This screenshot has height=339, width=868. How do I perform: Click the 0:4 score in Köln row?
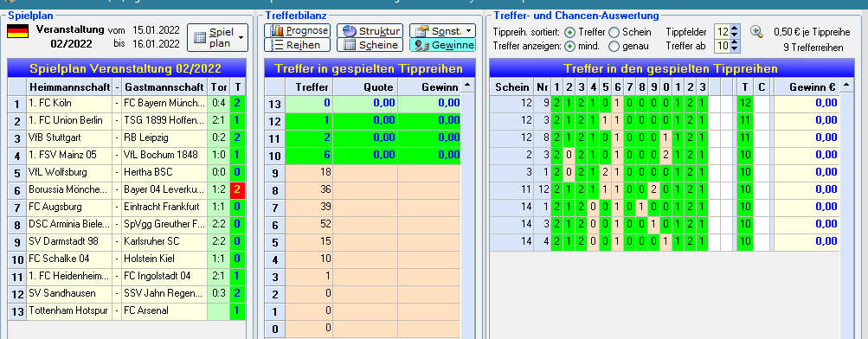pos(219,104)
